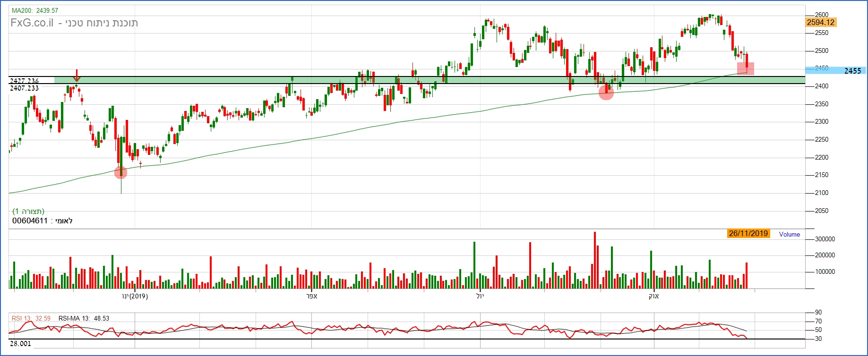Click the red circle marker just below the green zone
The image size is (868, 356).
tap(606, 92)
